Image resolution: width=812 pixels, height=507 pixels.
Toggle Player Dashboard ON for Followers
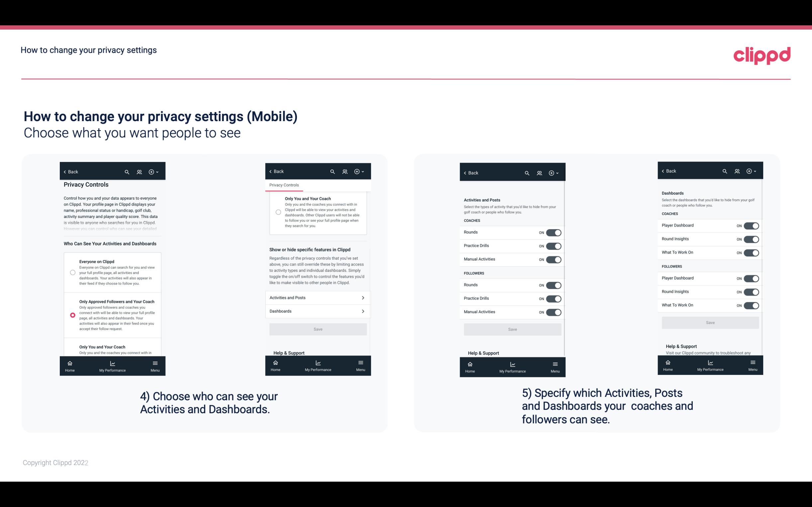[x=751, y=278]
